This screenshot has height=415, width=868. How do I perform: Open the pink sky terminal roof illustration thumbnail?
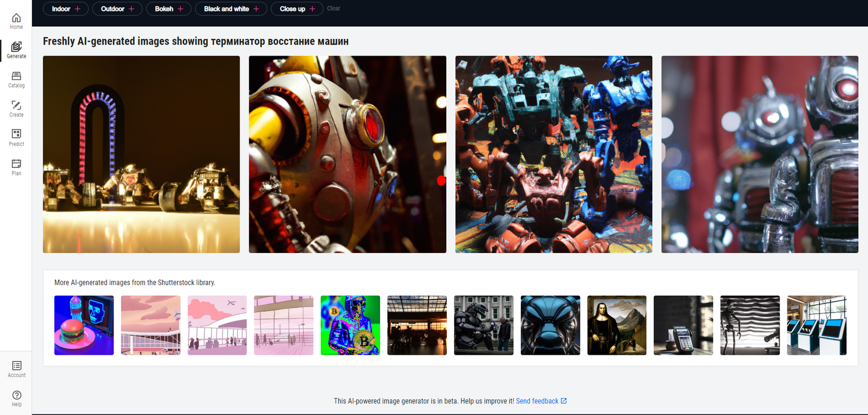coord(150,325)
